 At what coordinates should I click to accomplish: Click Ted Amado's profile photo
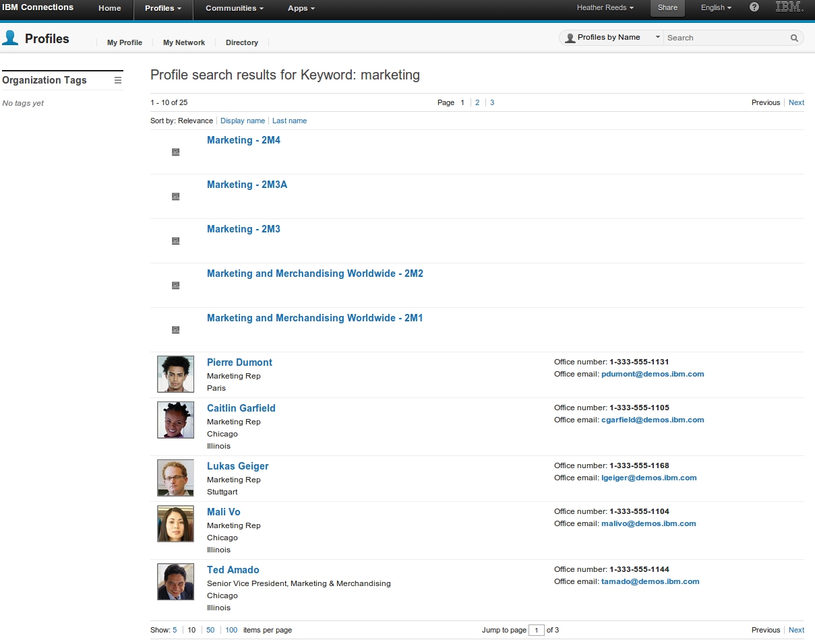coord(175,581)
